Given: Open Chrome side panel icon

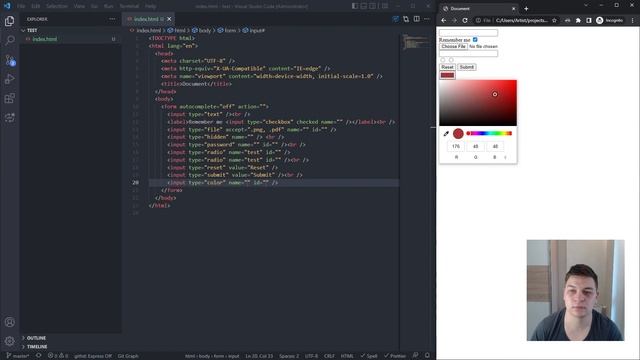Looking at the screenshot, I should point(589,20).
